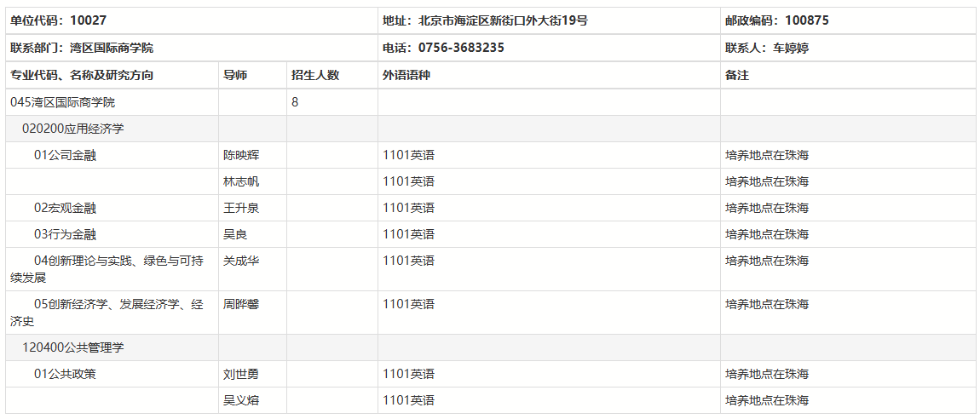Select the 020200应用经济学 major row

tap(73, 129)
